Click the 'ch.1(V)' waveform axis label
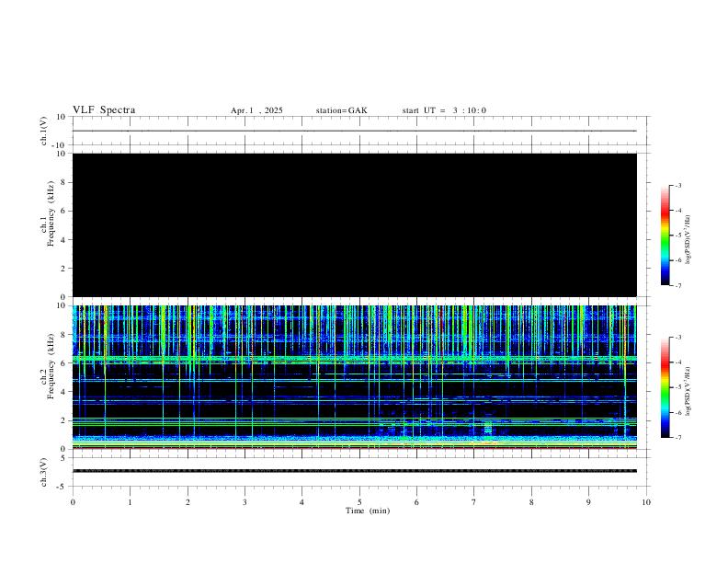The image size is (728, 563). click(44, 131)
